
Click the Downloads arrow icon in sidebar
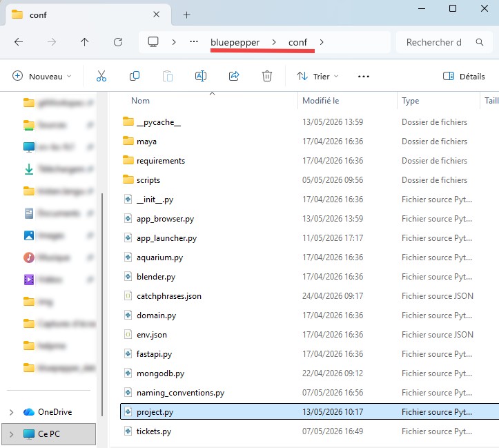(x=29, y=169)
